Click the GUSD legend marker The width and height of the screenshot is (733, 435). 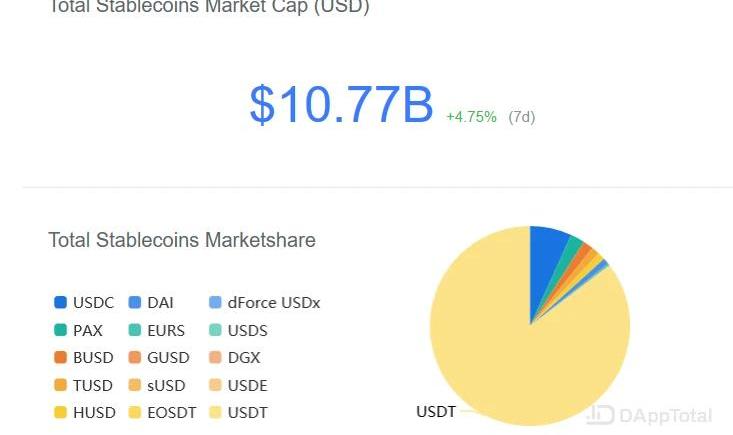(x=135, y=357)
